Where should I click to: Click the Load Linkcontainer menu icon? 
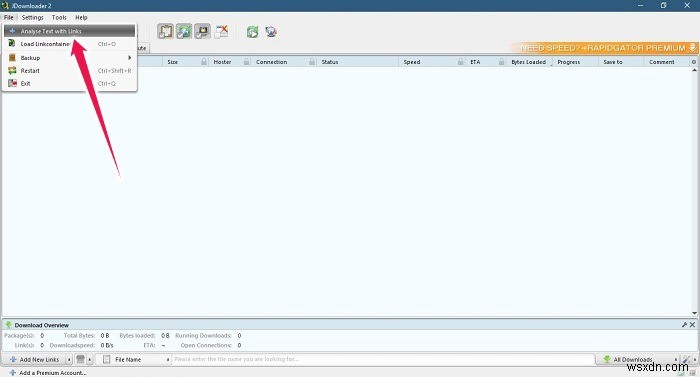pos(12,44)
